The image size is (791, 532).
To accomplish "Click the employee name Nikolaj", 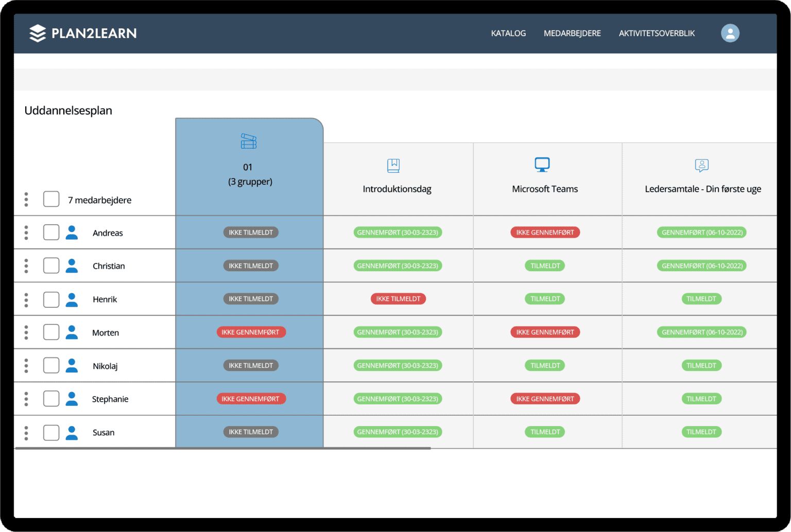I will coord(105,366).
